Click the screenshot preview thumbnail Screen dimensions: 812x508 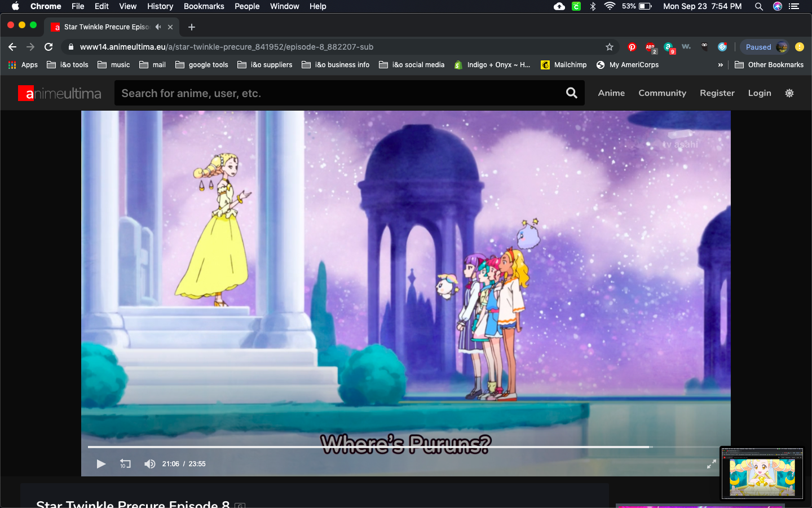(x=762, y=473)
